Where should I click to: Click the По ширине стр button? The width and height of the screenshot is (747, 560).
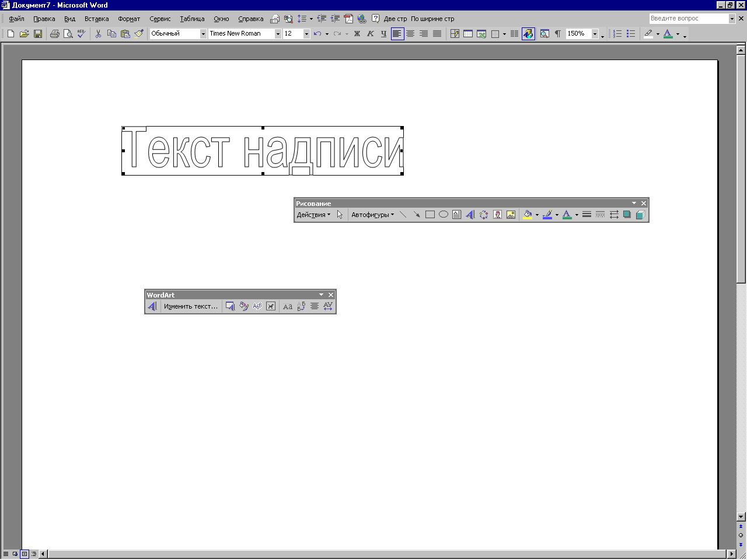point(432,19)
